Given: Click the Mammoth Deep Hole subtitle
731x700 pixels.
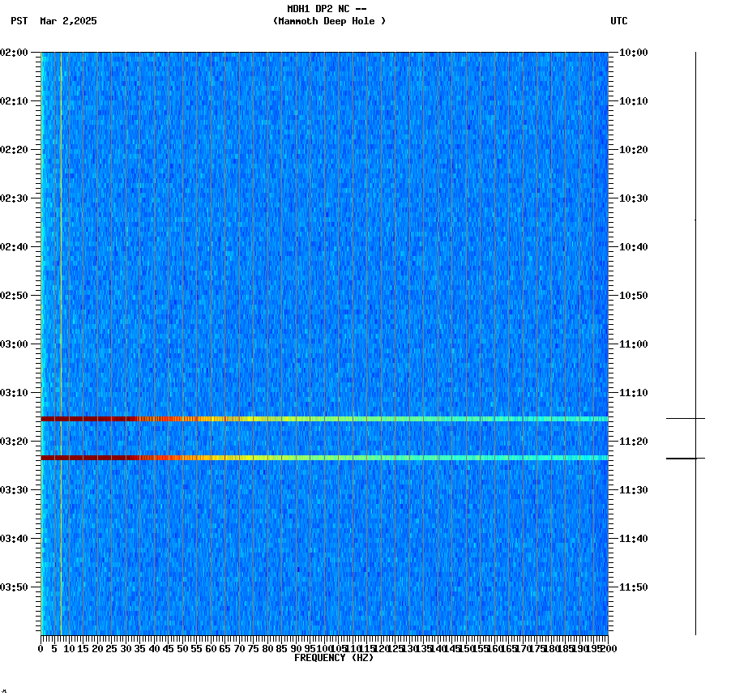Looking at the screenshot, I should point(330,22).
